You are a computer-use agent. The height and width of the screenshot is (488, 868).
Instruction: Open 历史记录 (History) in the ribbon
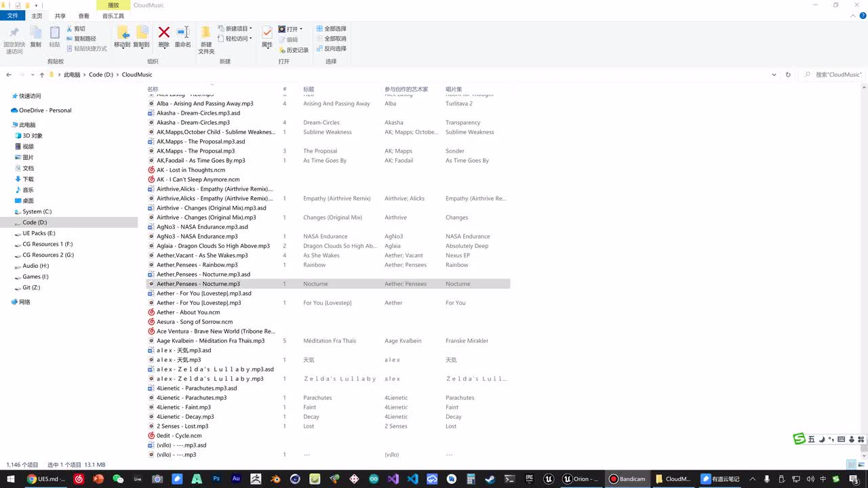point(293,50)
